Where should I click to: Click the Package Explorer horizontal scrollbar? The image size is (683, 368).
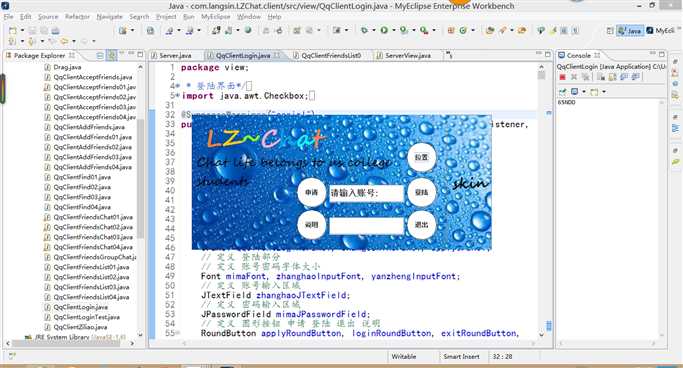tap(65, 343)
